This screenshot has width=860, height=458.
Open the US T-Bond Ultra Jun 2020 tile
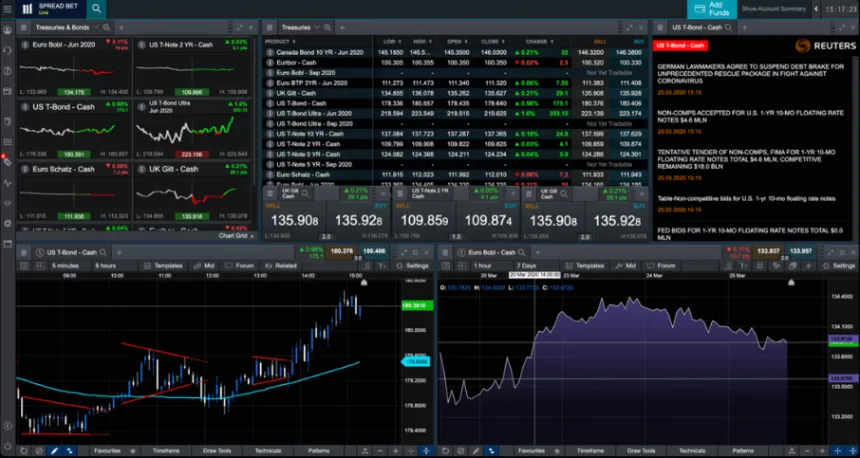[x=192, y=129]
